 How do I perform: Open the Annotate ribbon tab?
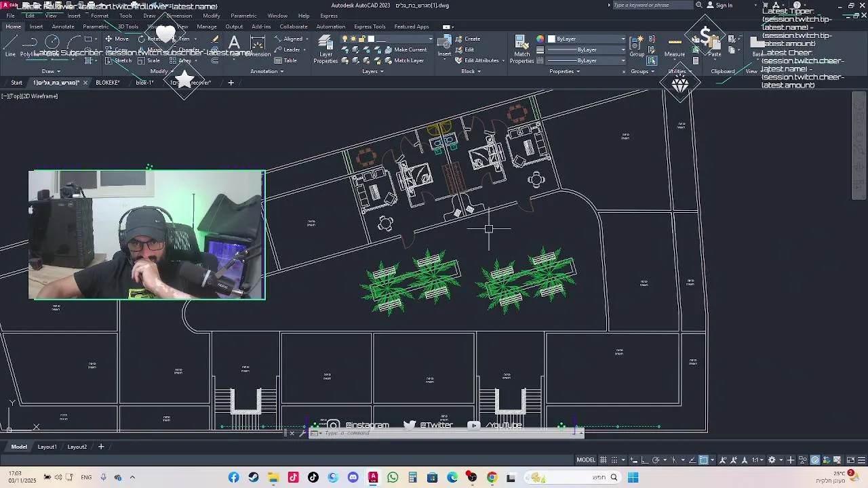click(63, 26)
